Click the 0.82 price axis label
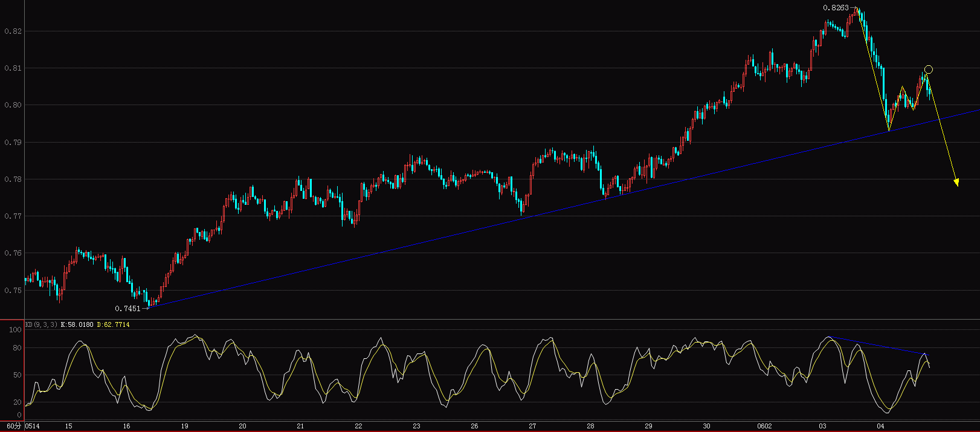Screen dimensions: 980x432 [13, 31]
